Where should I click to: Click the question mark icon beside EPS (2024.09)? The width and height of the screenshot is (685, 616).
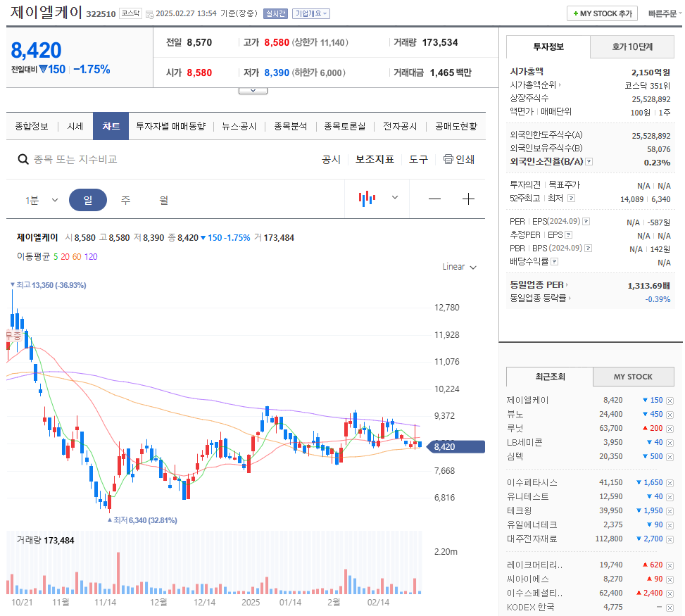586,221
